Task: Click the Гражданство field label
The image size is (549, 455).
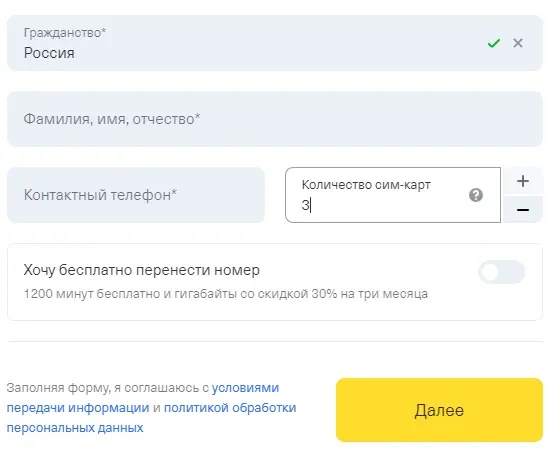Action: 65,33
